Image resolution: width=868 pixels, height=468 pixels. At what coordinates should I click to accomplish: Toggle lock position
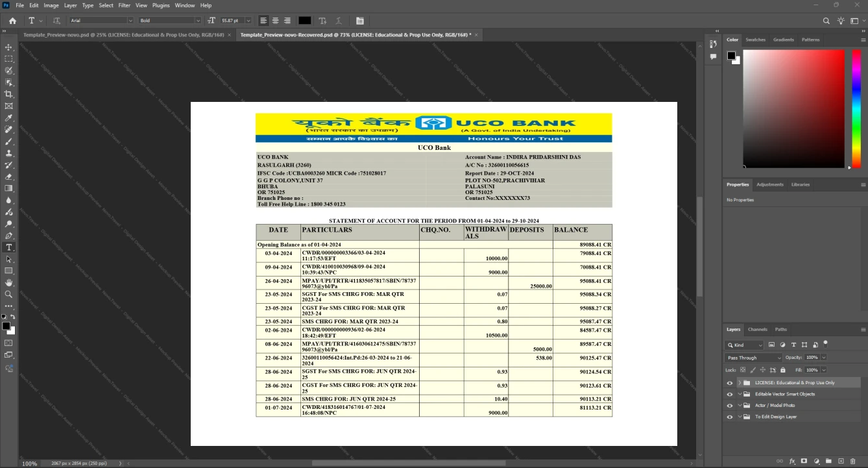pyautogui.click(x=763, y=370)
